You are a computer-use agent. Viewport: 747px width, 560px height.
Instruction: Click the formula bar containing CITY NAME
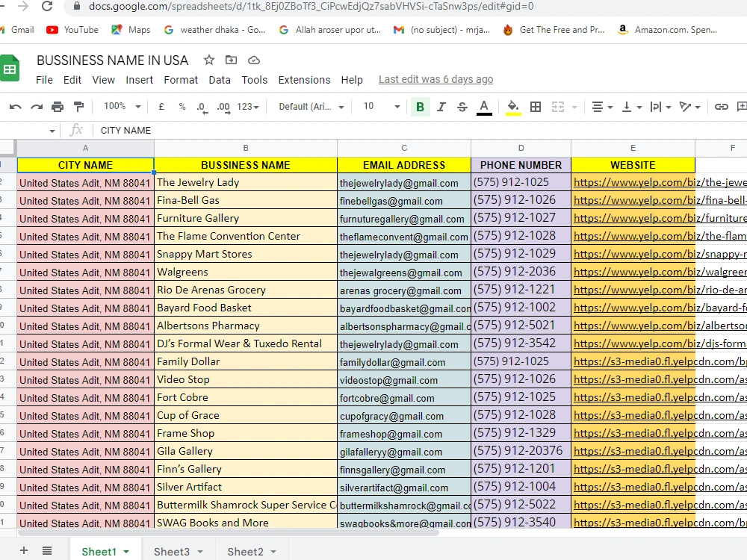tap(419, 131)
